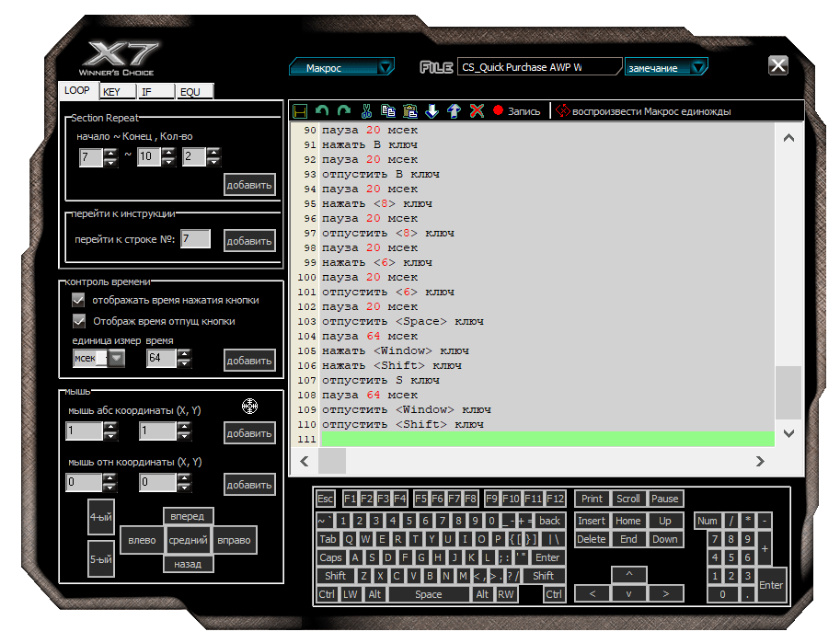This screenshot has width=840, height=643.
Task: Open the воспроизвести Макрос единожды playback mode
Action: [x=643, y=111]
